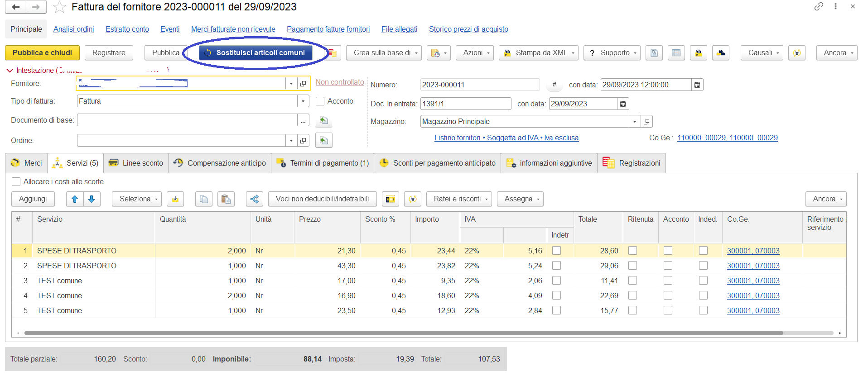Image resolution: width=868 pixels, height=376 pixels.
Task: Open Magazzino record with open-form icon
Action: (646, 121)
